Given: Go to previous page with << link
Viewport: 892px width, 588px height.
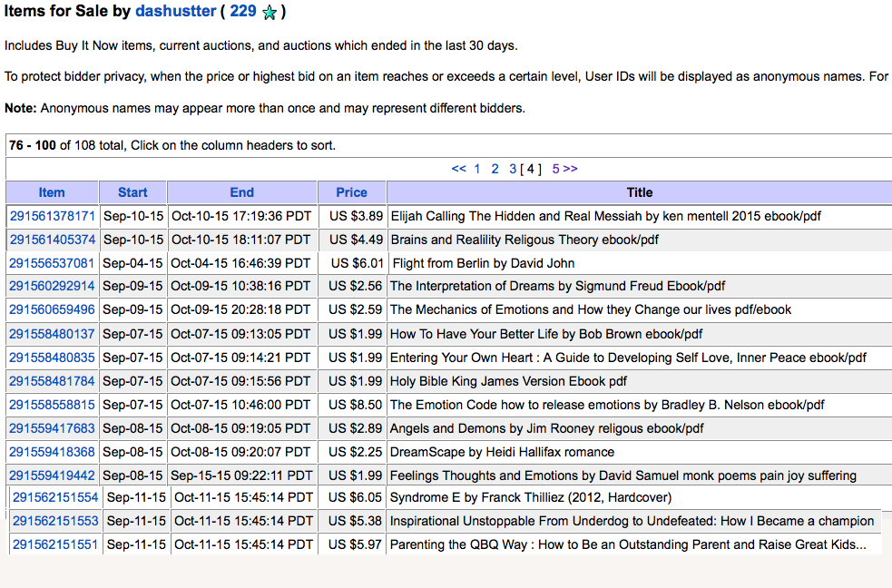Looking at the screenshot, I should click(x=458, y=169).
